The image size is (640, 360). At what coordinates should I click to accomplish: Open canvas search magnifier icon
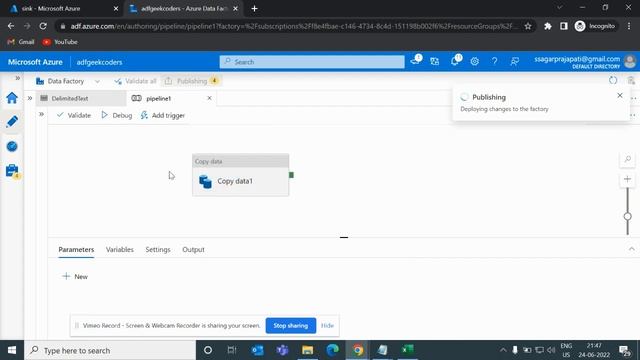pyautogui.click(x=628, y=159)
